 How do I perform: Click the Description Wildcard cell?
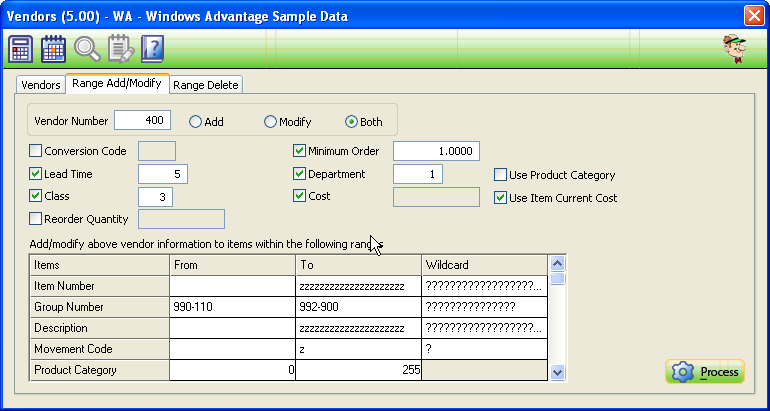click(485, 328)
